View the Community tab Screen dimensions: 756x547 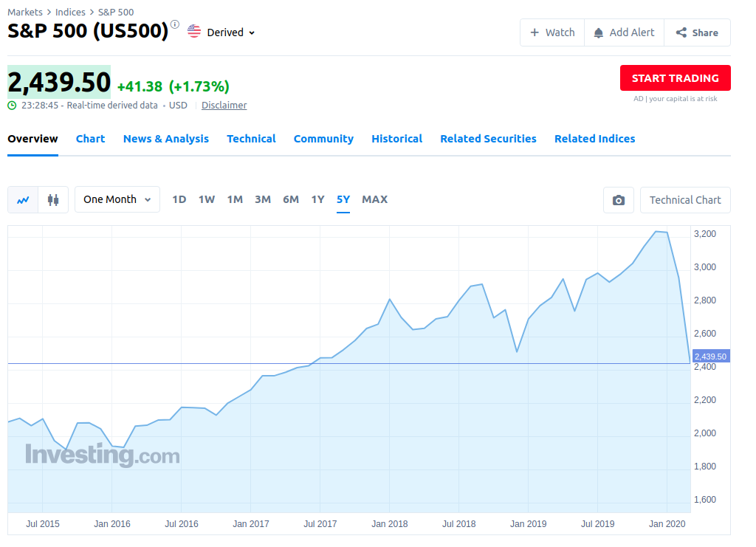323,139
